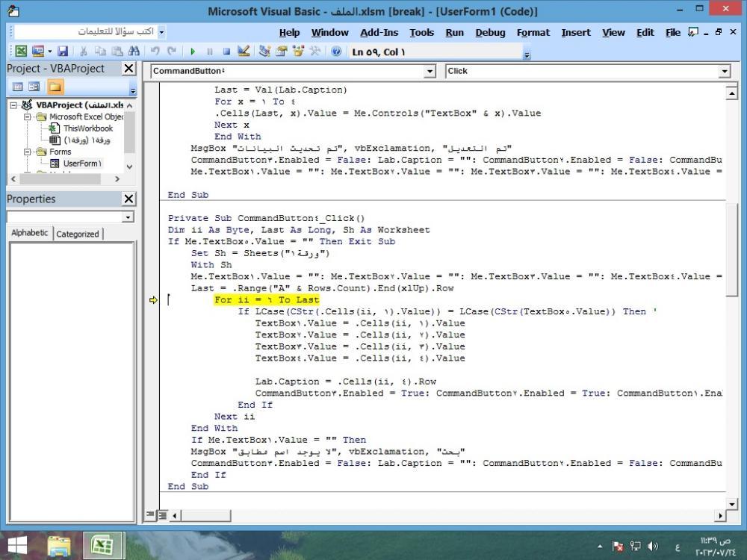
Task: Click the Procedure View button at code pane bottom
Action: point(151,514)
